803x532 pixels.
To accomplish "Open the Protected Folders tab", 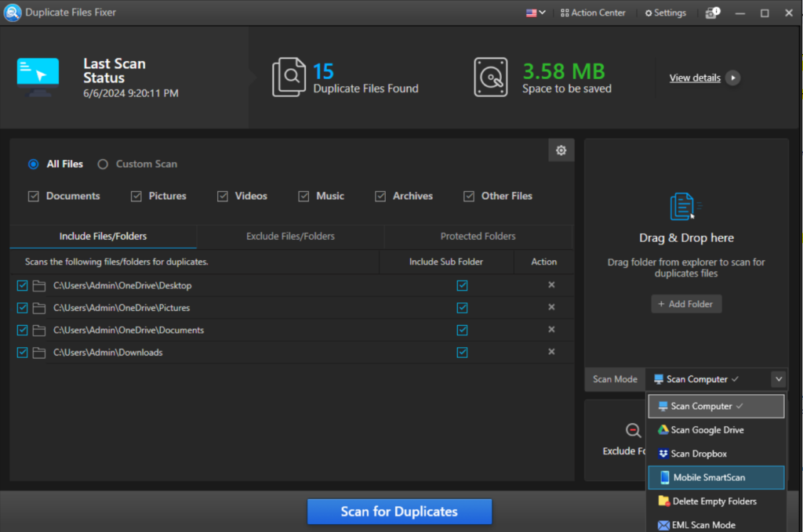I will click(478, 237).
